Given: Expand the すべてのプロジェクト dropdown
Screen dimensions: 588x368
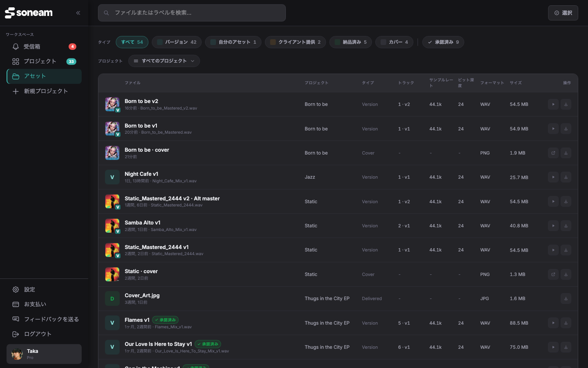Looking at the screenshot, I should 164,61.
